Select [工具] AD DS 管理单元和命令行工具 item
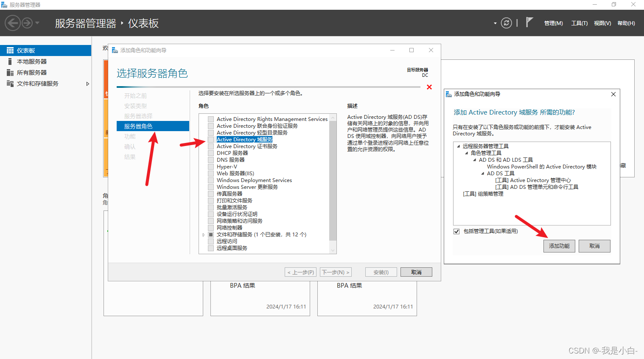Viewport: 644px width, 359px height. [x=537, y=187]
